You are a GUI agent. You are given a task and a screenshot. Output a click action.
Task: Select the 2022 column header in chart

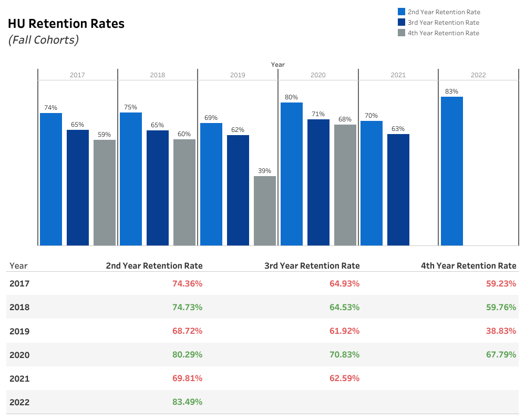click(478, 75)
